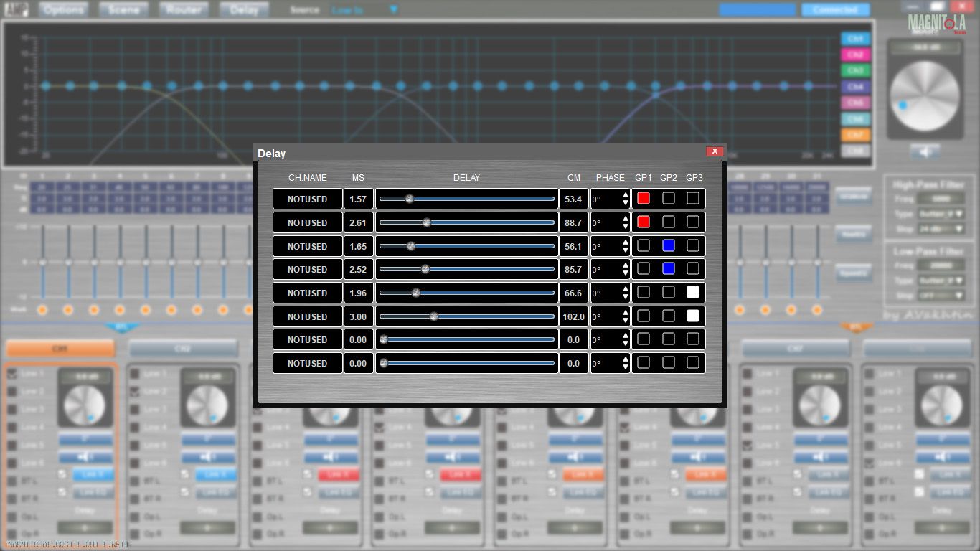Uncheck red GP1 in the 1.57 ms row
The width and height of the screenshot is (980, 551).
pos(644,198)
